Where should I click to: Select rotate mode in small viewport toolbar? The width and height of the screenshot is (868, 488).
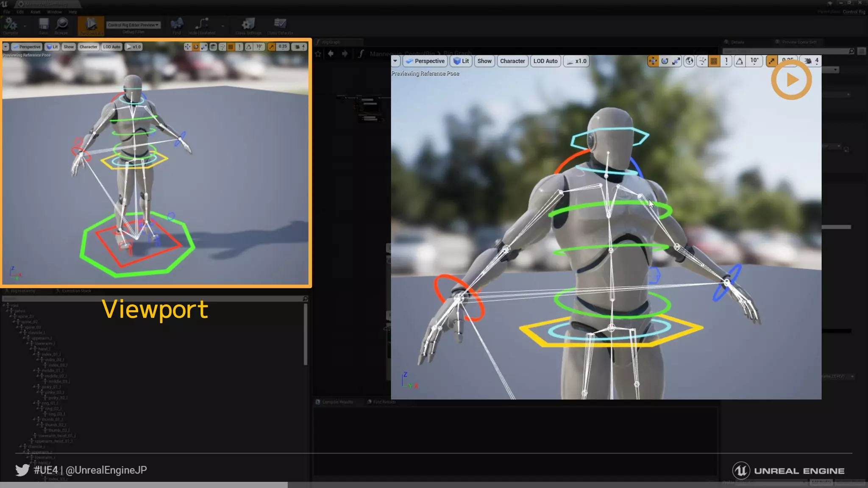coord(196,47)
